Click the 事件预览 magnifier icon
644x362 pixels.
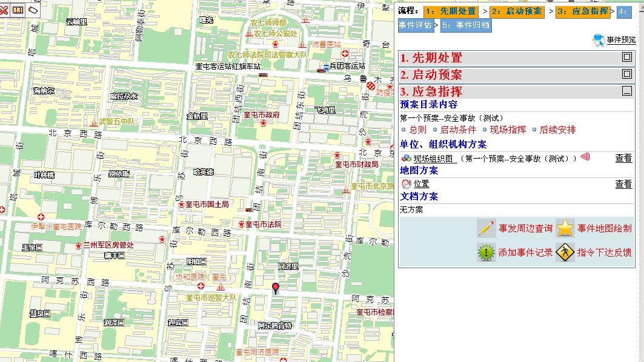point(598,40)
